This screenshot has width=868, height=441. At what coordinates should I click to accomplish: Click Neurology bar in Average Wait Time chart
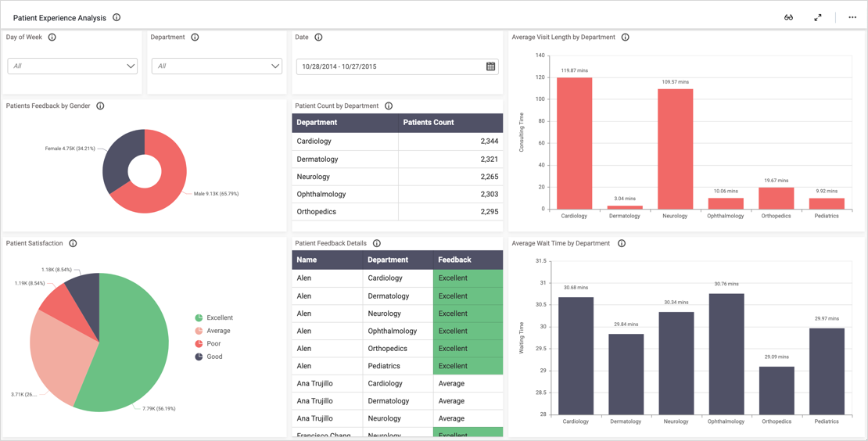click(x=676, y=363)
